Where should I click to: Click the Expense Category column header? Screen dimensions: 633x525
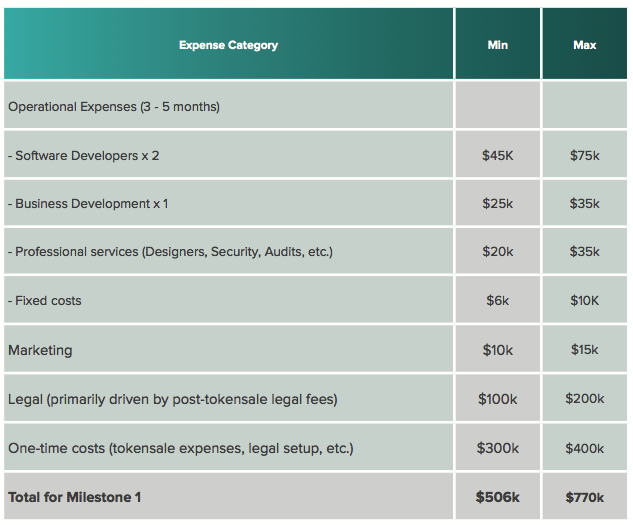[x=228, y=45]
